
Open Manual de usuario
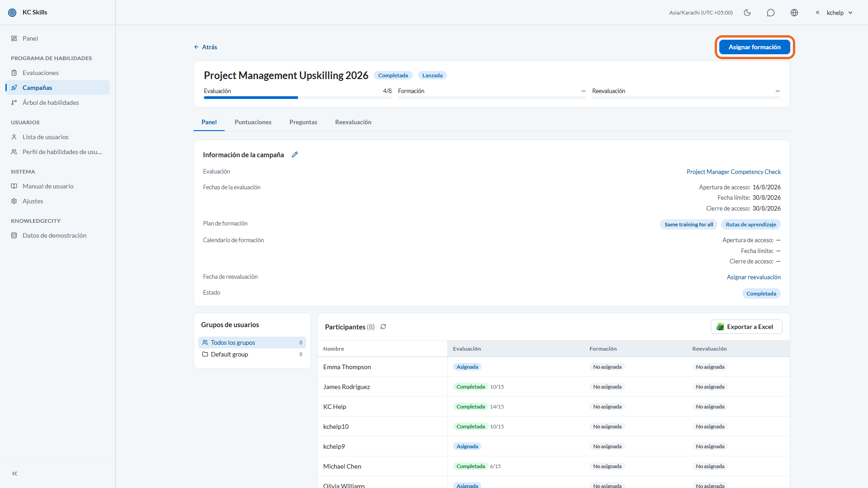(58, 186)
